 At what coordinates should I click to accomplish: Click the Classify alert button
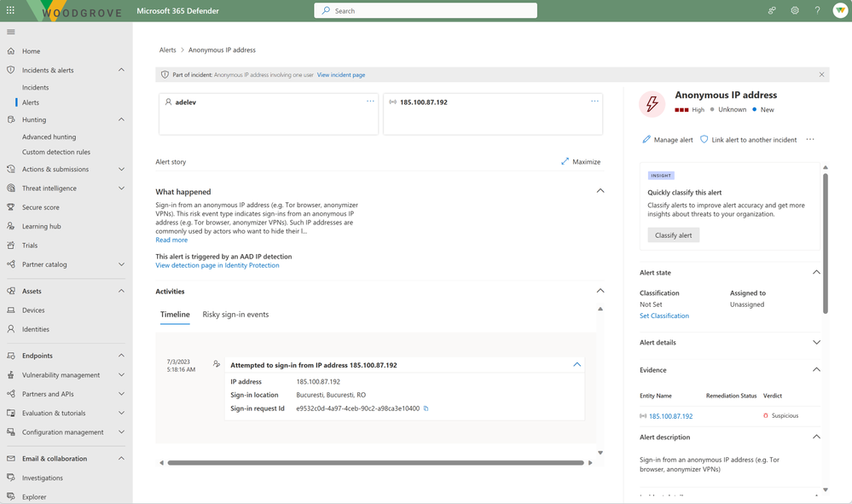coord(673,235)
